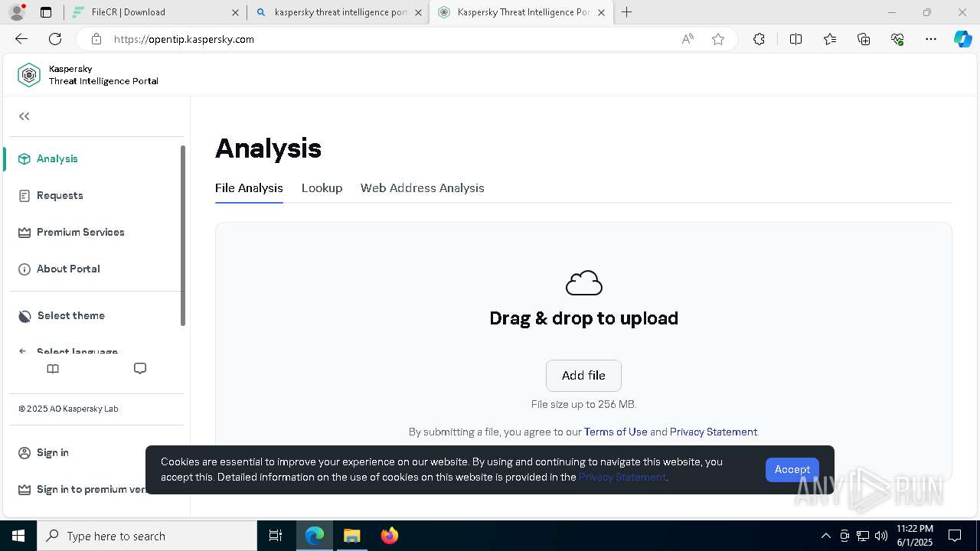The image size is (980, 551).
Task: Click the address bar URL
Action: [x=184, y=39]
